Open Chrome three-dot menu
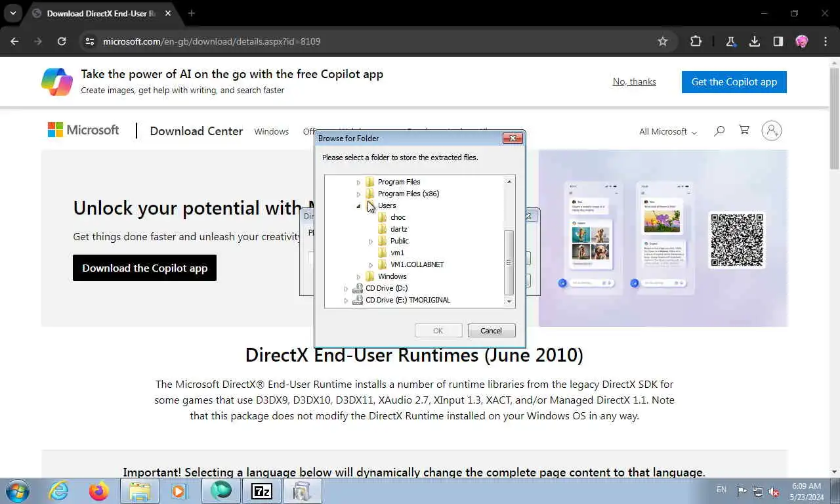840x504 pixels. pos(825,41)
